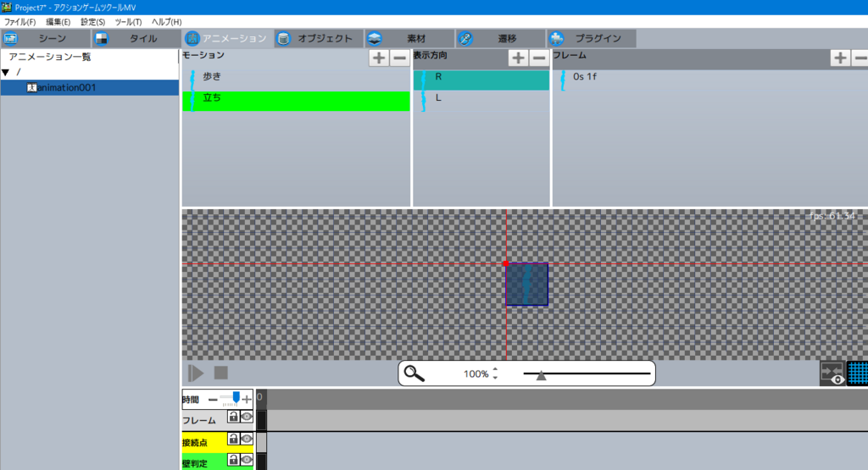
Task: Open the 編集(E) menu
Action: click(58, 22)
